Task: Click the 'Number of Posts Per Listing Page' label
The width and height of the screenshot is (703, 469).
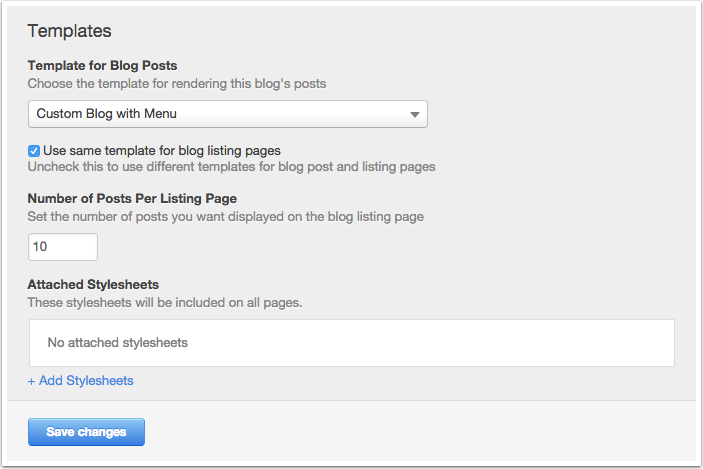Action: pos(132,198)
